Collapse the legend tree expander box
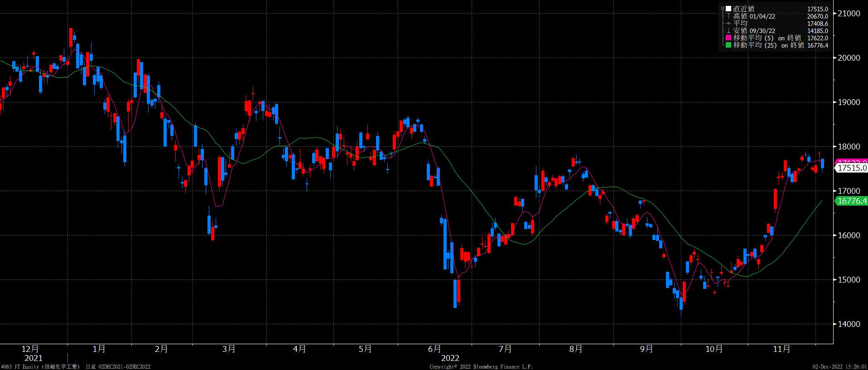The width and height of the screenshot is (868, 370). point(723,9)
